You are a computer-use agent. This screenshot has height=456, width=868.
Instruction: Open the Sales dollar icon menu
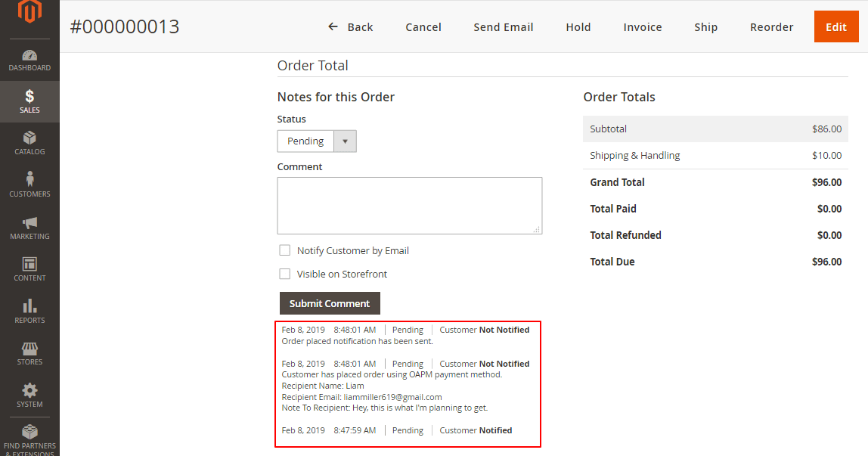point(29,97)
